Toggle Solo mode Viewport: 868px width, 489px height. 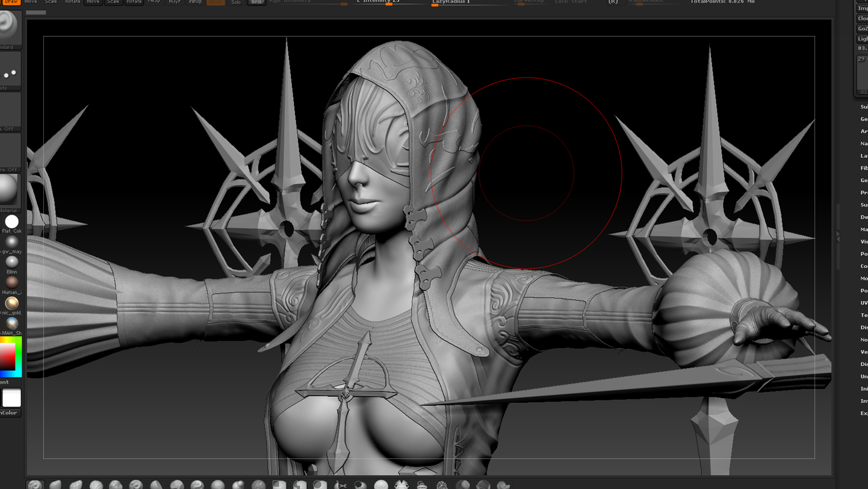(236, 2)
